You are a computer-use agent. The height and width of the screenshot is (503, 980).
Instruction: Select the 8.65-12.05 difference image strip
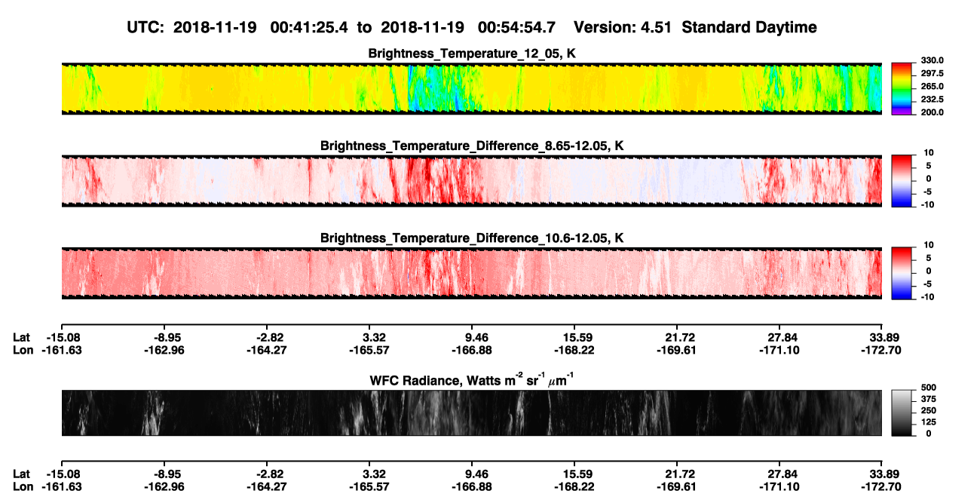(471, 180)
